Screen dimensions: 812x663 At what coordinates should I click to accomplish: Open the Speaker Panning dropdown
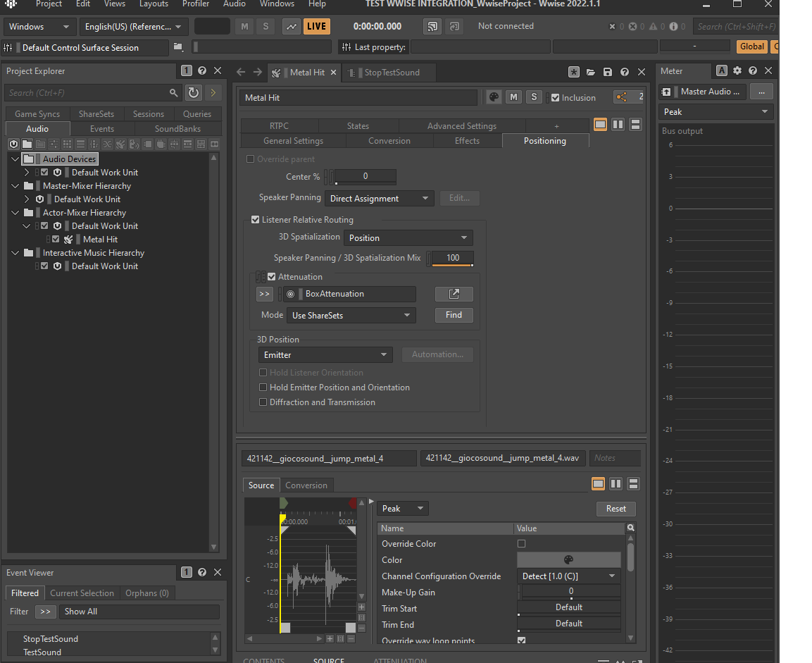(379, 199)
